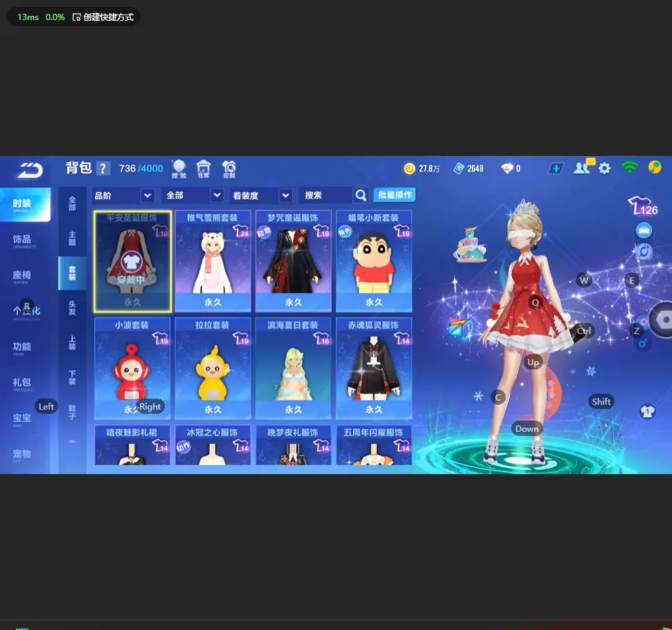Select the 冰冠之心服饰 outfit card
672x630 pixels.
[213, 445]
